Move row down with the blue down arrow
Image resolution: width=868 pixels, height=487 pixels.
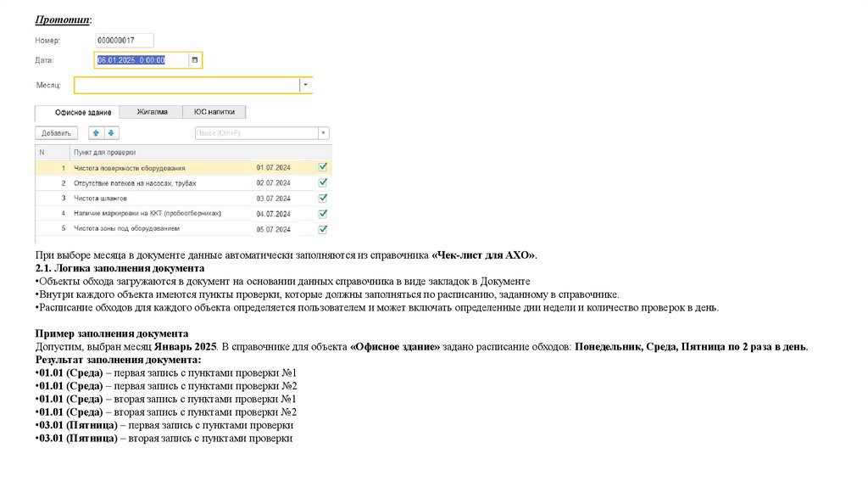[111, 133]
